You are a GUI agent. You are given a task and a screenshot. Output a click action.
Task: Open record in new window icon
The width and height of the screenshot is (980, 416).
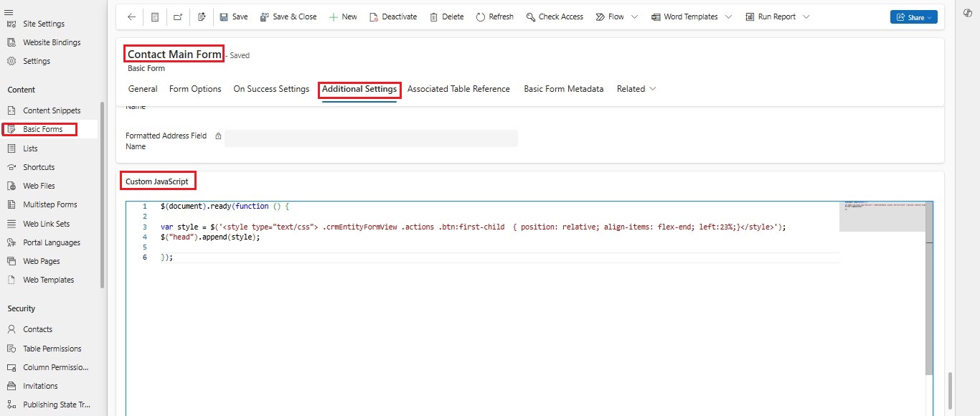[178, 16]
